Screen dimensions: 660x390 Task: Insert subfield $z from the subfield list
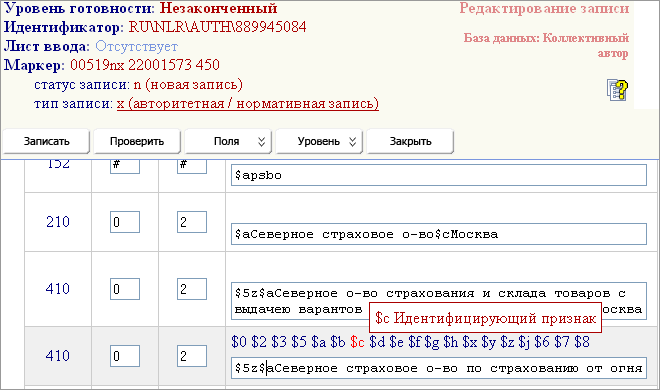[x=507, y=342]
